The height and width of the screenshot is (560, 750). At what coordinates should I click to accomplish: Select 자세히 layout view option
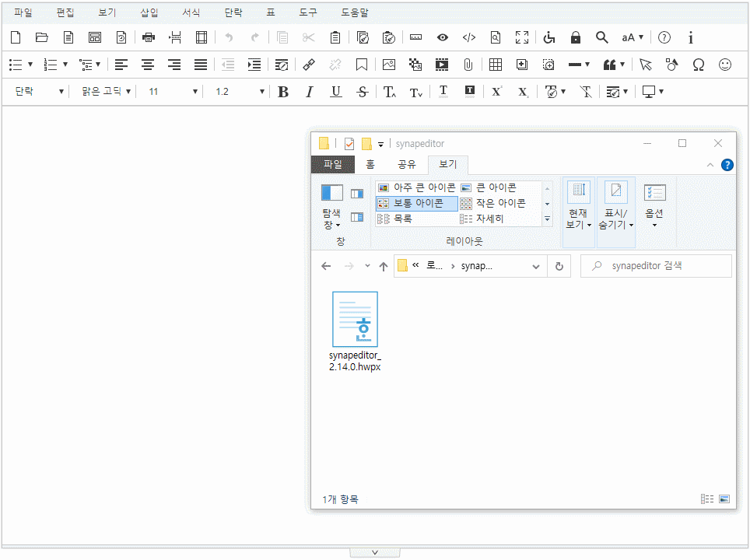(489, 219)
